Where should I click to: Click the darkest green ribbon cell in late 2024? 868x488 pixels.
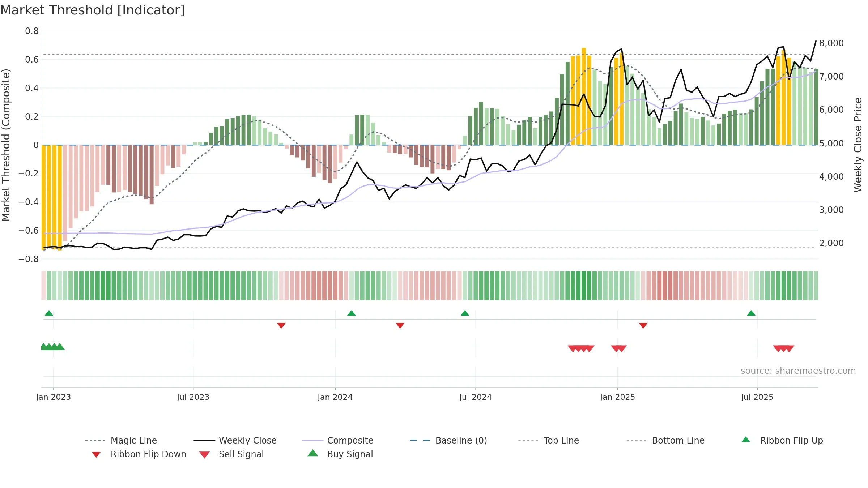tap(584, 286)
